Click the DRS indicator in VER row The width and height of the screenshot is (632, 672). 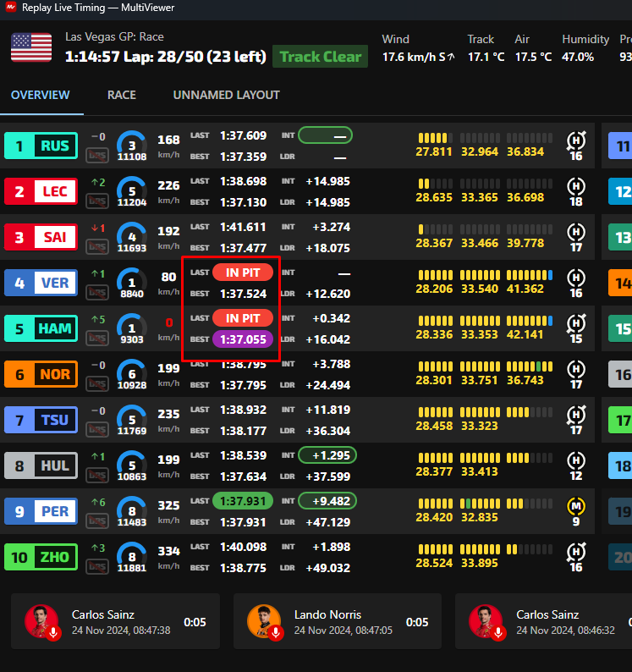(x=97, y=293)
